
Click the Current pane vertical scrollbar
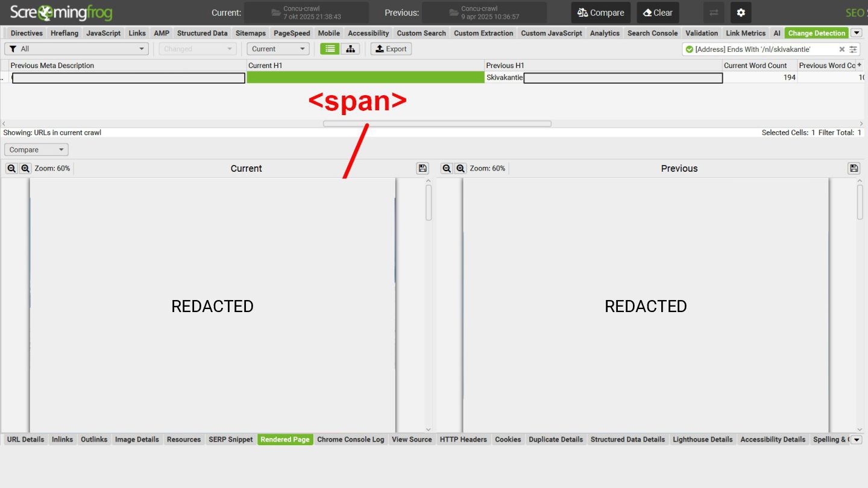pos(429,202)
